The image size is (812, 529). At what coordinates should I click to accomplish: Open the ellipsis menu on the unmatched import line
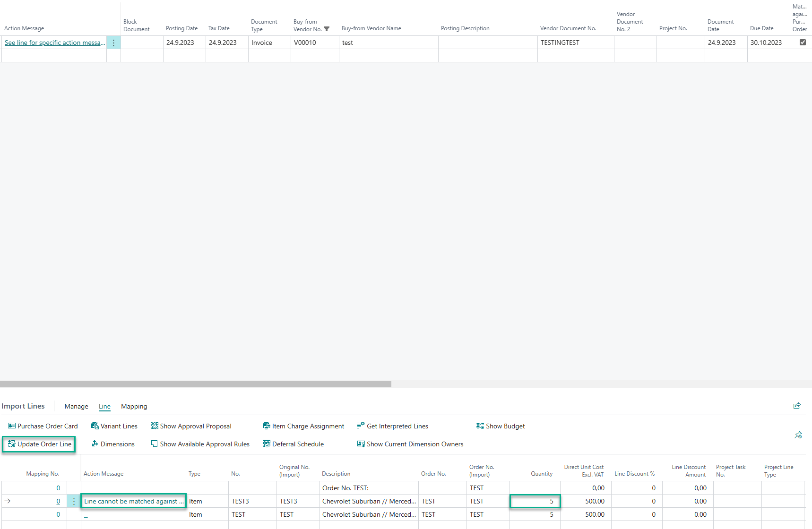coord(73,501)
